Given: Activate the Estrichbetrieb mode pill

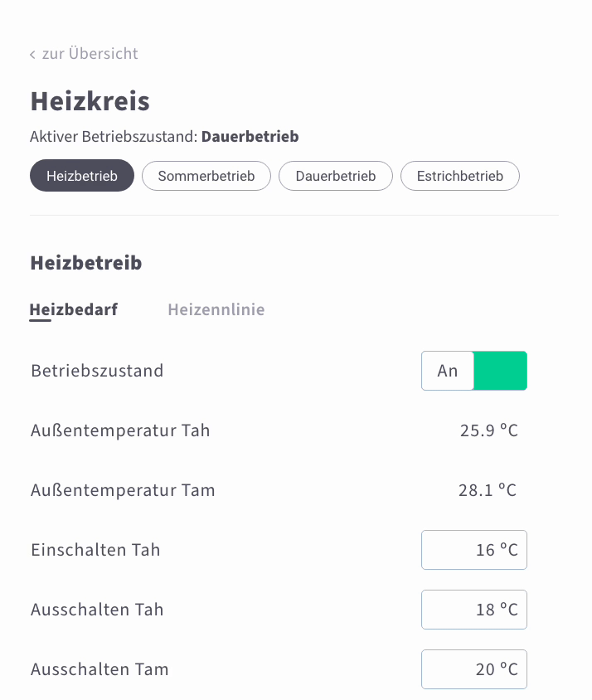Looking at the screenshot, I should click(x=460, y=176).
